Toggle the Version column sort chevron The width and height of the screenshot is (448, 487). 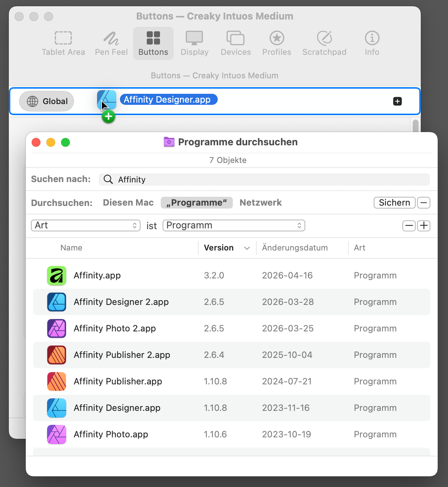pos(247,248)
